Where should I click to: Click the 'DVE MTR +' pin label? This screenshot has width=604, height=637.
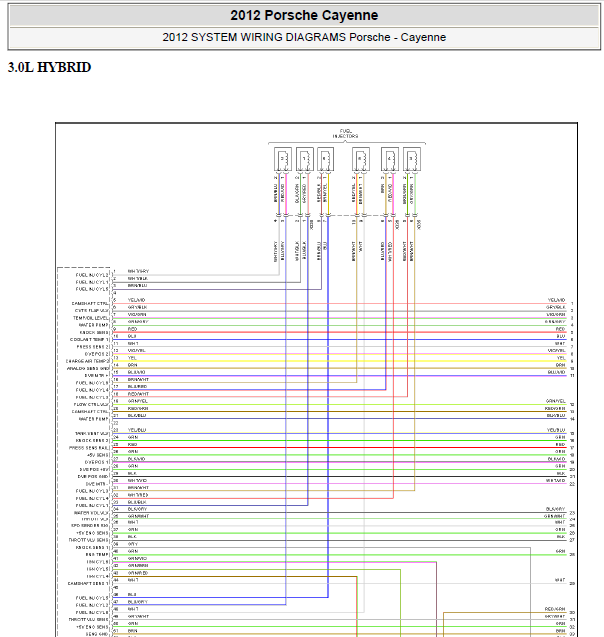pos(97,376)
